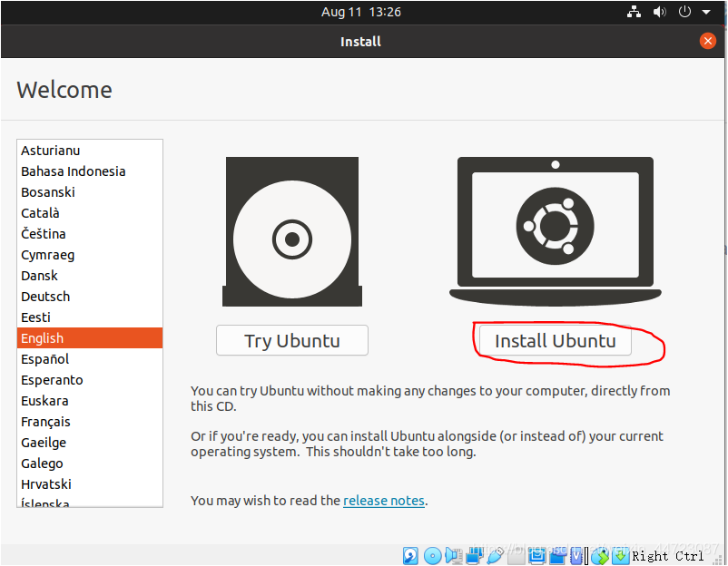Choose Español in the language list

[x=90, y=359]
